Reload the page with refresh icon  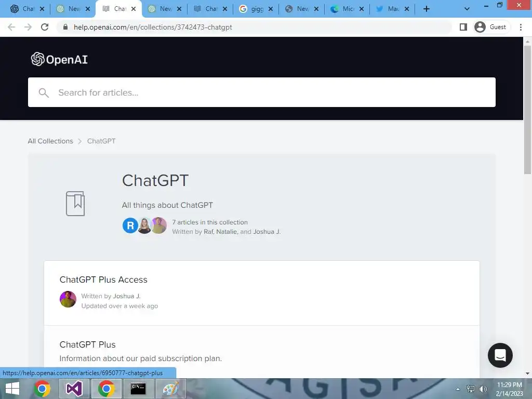click(x=45, y=27)
